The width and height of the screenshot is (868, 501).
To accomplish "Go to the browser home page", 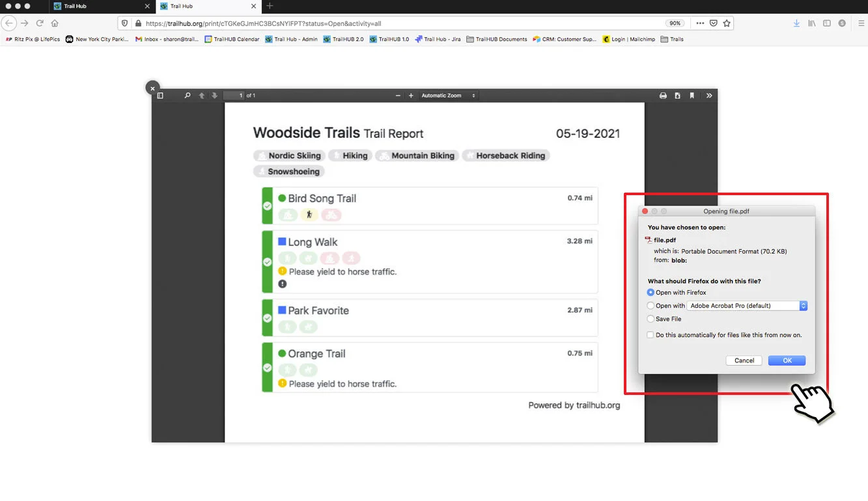I will 55,23.
